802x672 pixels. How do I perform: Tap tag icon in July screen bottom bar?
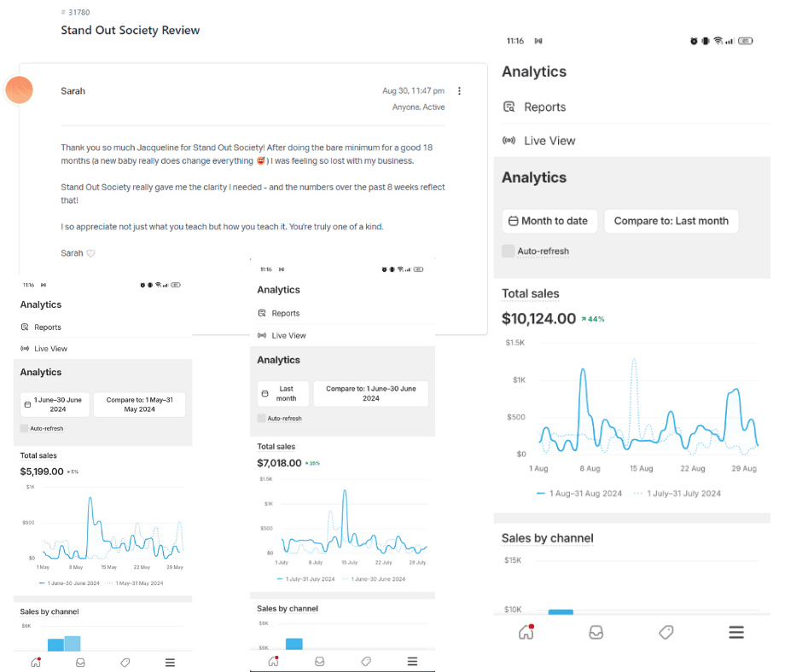(x=366, y=661)
